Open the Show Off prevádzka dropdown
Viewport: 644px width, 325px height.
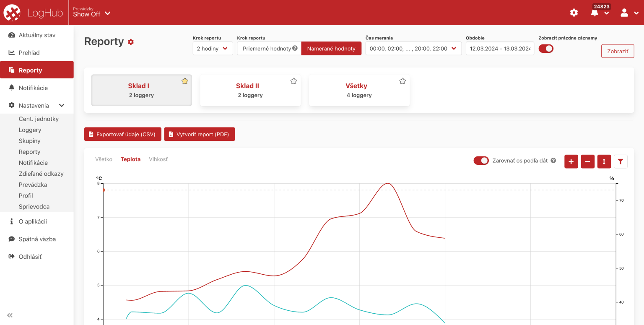[91, 13]
